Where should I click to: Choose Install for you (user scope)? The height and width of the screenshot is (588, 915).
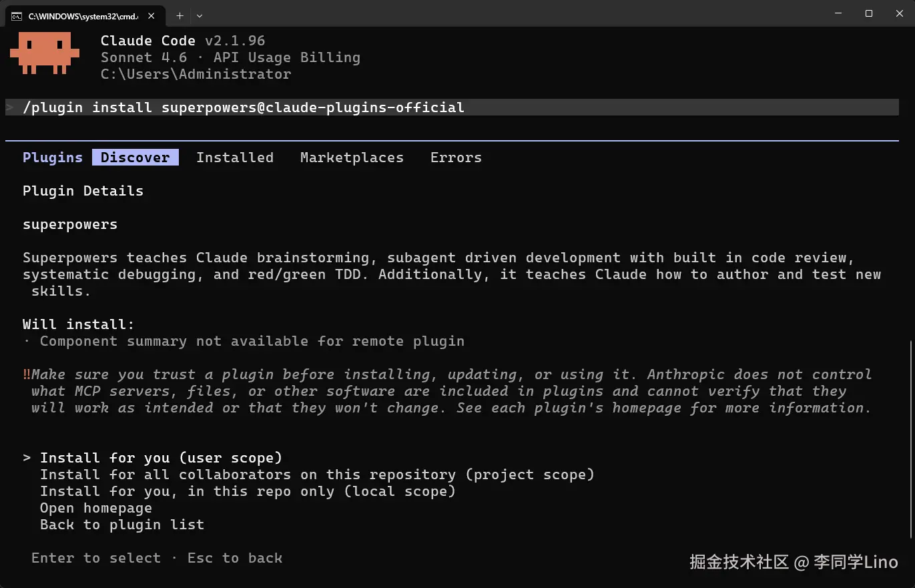161,458
